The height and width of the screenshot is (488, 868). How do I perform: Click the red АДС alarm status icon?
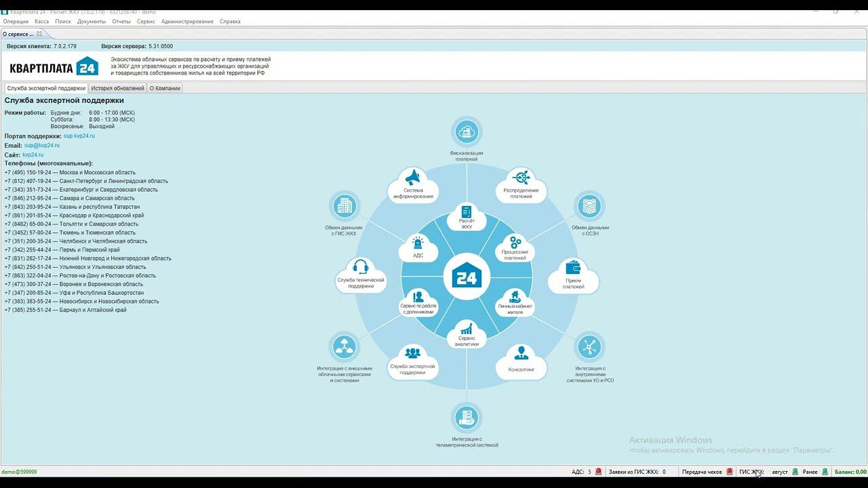(599, 472)
